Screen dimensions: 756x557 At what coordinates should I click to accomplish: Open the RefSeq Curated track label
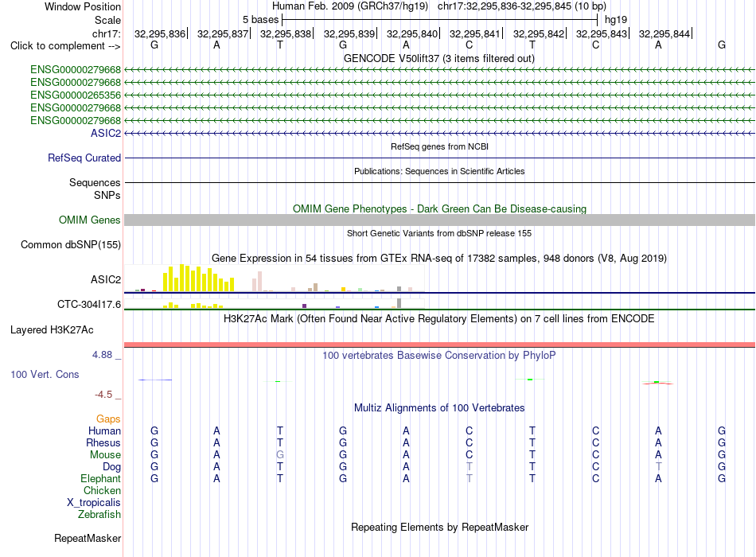pos(84,158)
